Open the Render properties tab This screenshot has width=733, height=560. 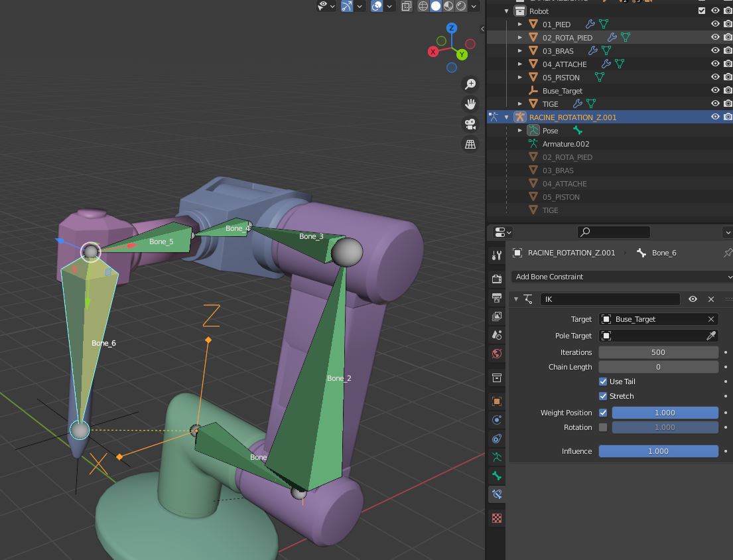[497, 279]
